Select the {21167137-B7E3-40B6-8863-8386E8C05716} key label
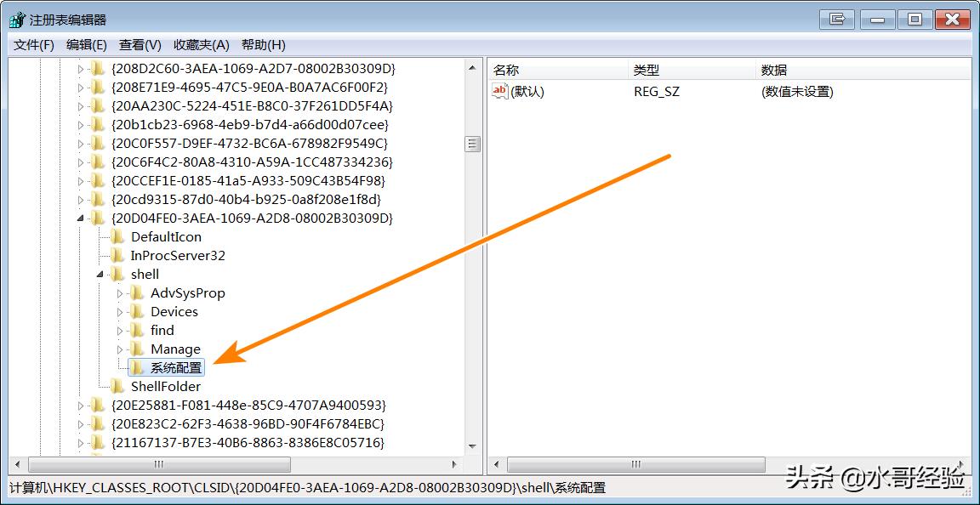 (247, 442)
